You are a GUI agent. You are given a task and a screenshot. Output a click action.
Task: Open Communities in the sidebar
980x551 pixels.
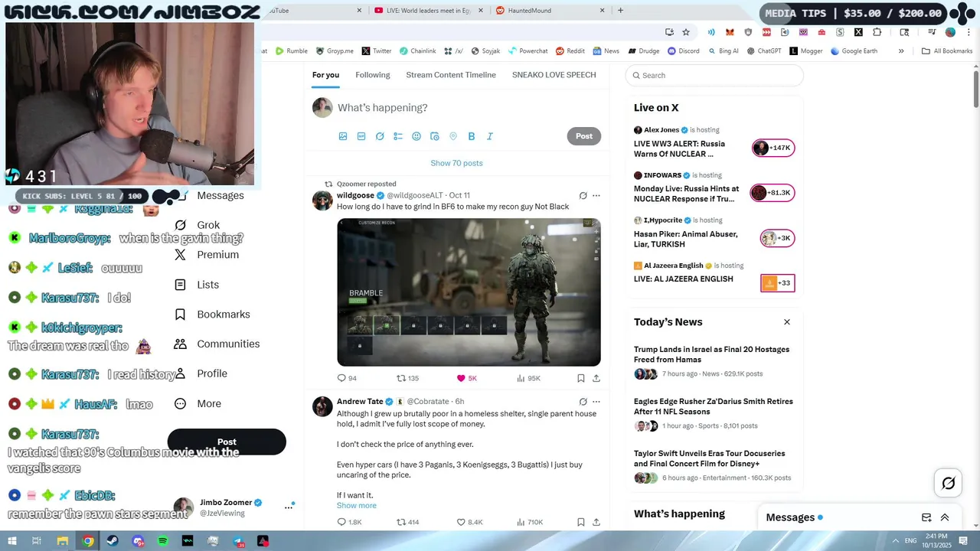[217, 344]
